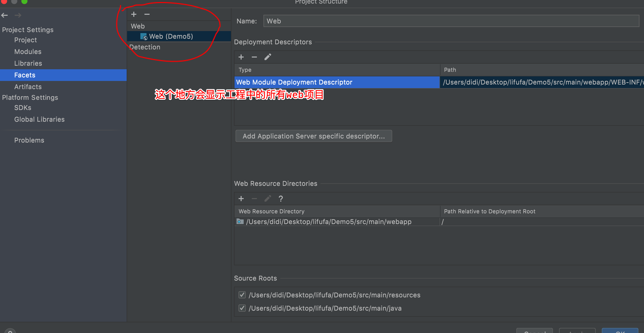Screen dimensions: 644x333
Task: Click Add Application Server specific descriptor button
Action: coord(314,136)
